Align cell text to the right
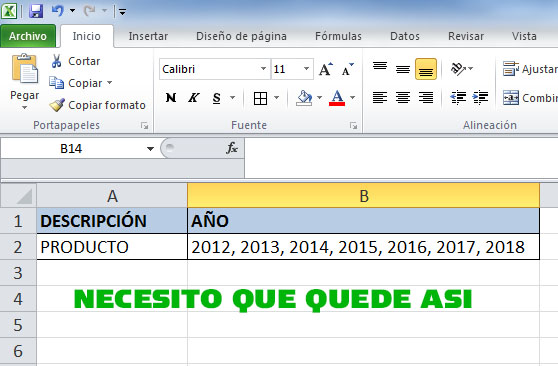558x366 pixels. click(426, 97)
